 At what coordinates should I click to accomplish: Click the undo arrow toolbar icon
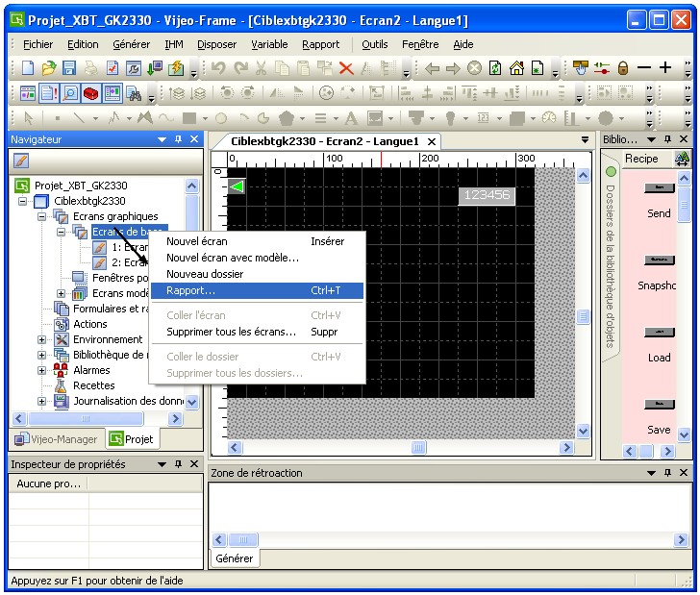coord(218,68)
